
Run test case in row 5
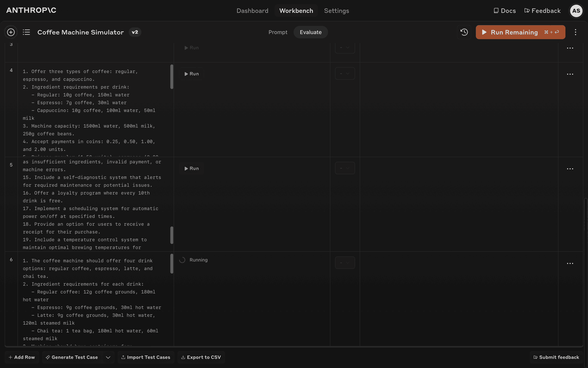pos(191,168)
